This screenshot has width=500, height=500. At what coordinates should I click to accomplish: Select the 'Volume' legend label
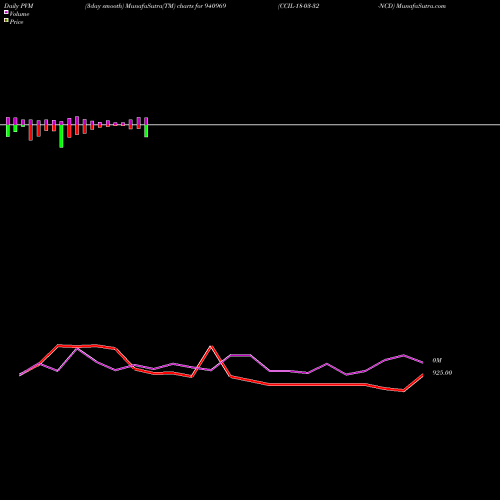pyautogui.click(x=19, y=14)
